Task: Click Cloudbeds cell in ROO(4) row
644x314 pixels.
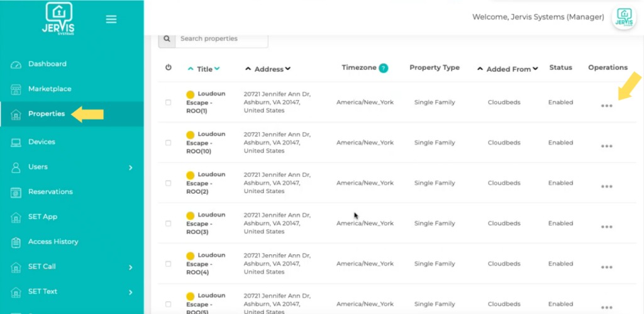Action: (504, 264)
